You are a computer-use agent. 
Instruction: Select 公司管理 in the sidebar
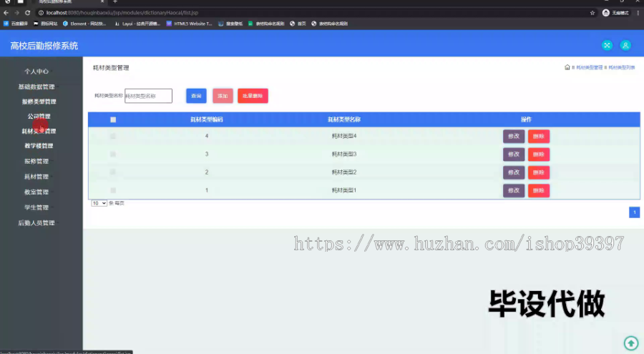[39, 117]
